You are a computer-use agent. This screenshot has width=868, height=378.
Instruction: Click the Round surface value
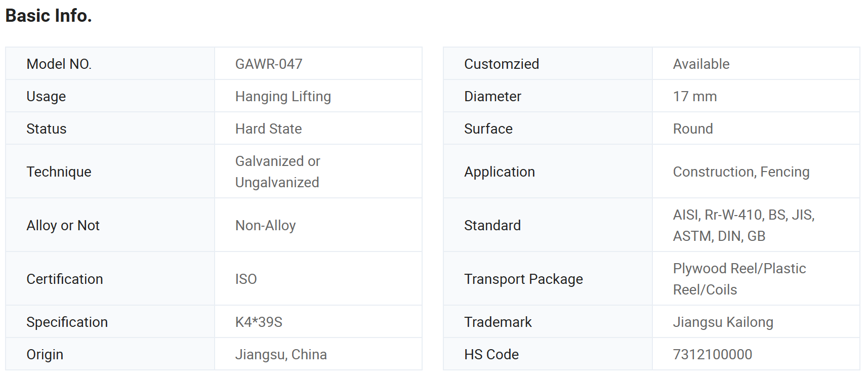coord(693,129)
